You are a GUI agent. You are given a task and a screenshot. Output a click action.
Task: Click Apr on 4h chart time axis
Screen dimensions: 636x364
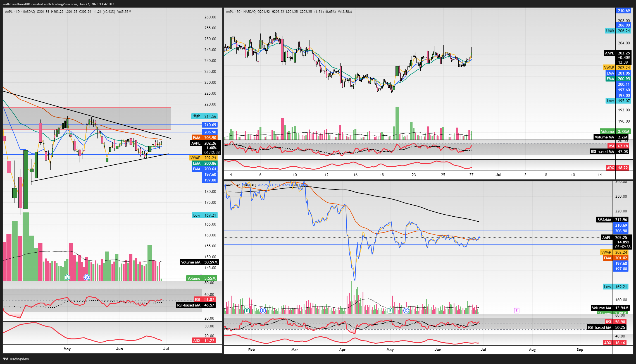pyautogui.click(x=342, y=349)
